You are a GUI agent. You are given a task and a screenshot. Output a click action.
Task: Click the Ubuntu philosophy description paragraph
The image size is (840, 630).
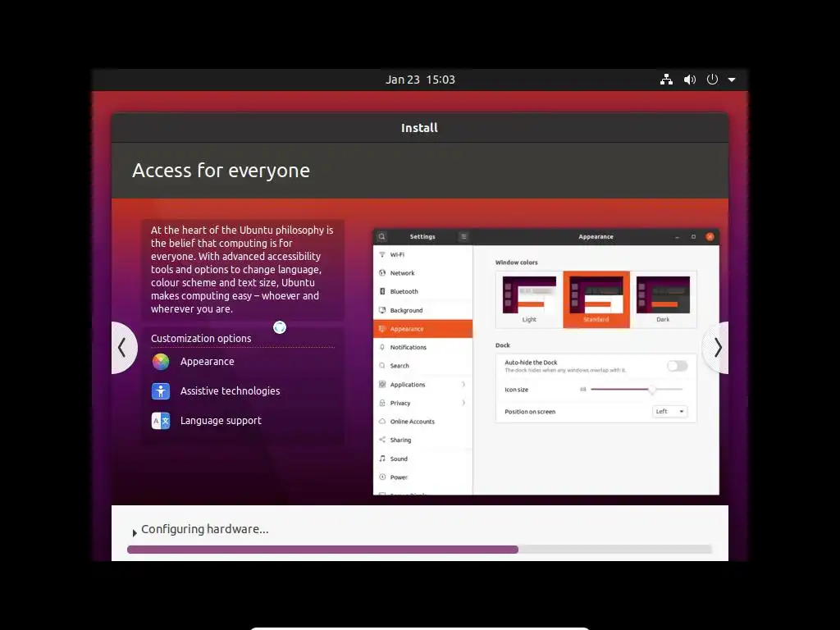(242, 269)
